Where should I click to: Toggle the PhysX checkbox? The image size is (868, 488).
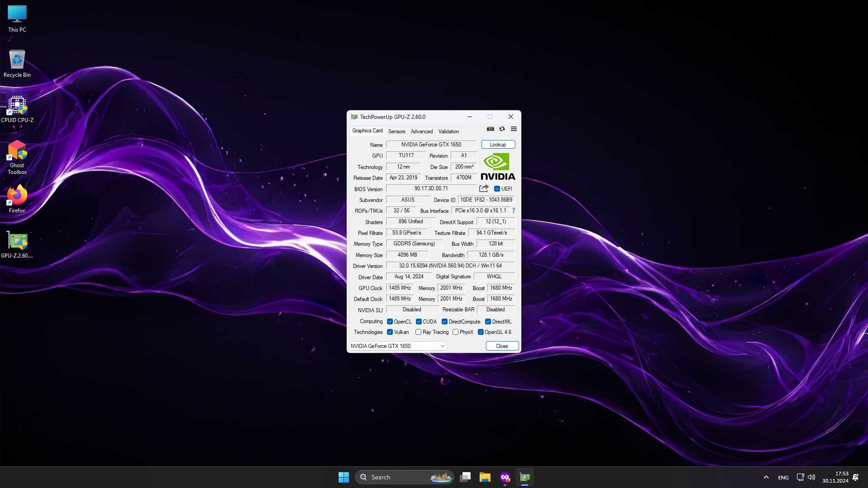click(x=455, y=332)
